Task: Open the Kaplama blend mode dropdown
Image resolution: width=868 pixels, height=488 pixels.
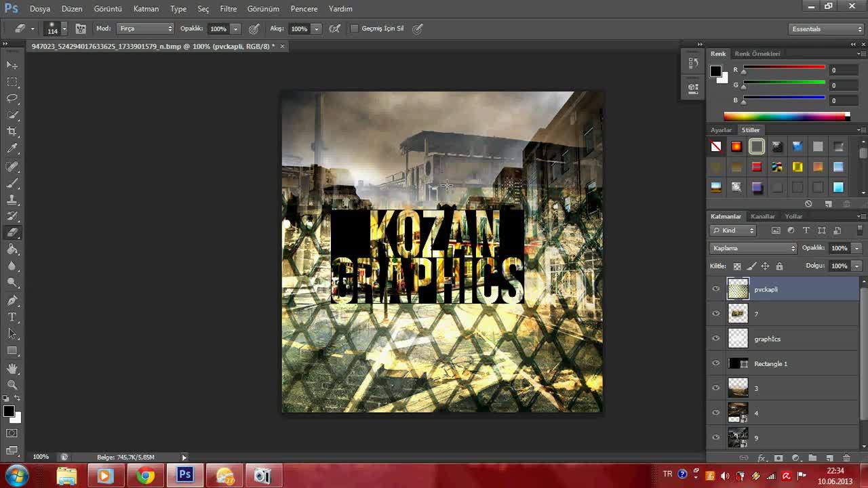Action: (753, 248)
